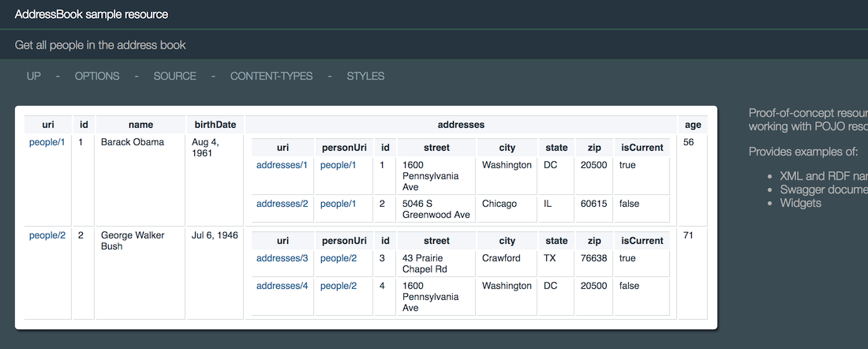This screenshot has width=868, height=349.
Task: Click the SOURCE navigation link
Action: [174, 77]
